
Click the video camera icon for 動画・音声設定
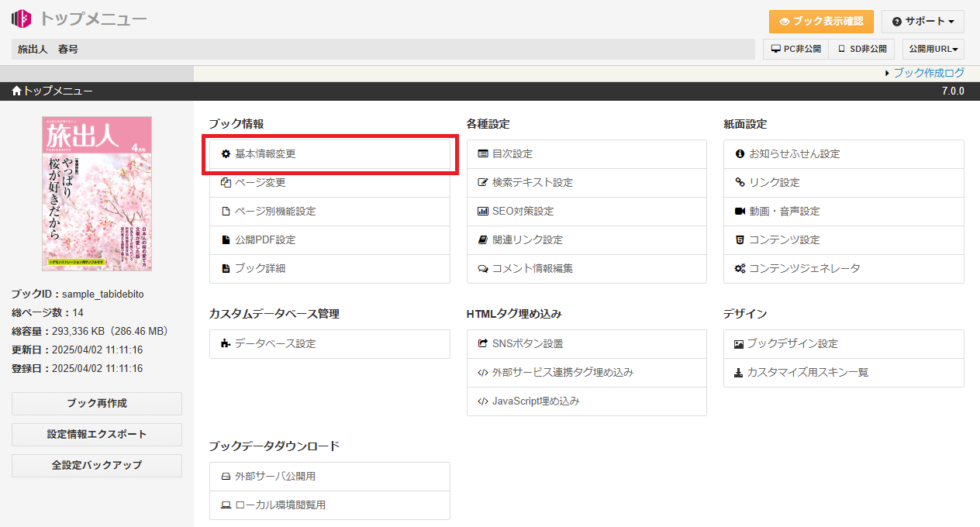pyautogui.click(x=740, y=212)
